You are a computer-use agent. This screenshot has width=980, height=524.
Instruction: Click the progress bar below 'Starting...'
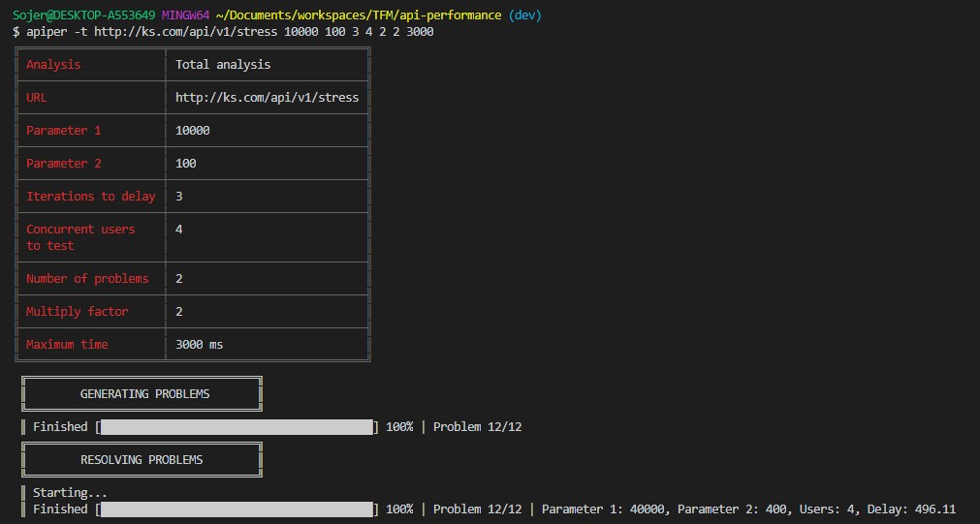coord(237,509)
